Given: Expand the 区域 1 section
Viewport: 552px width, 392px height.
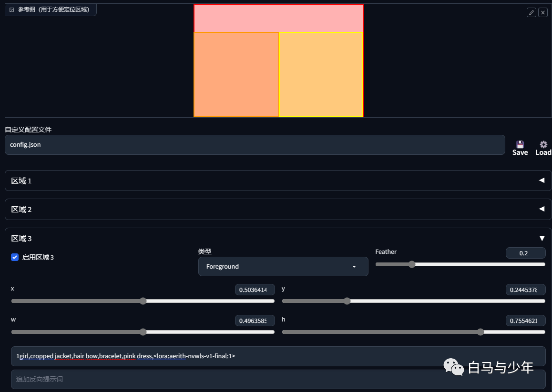Looking at the screenshot, I should tap(278, 181).
